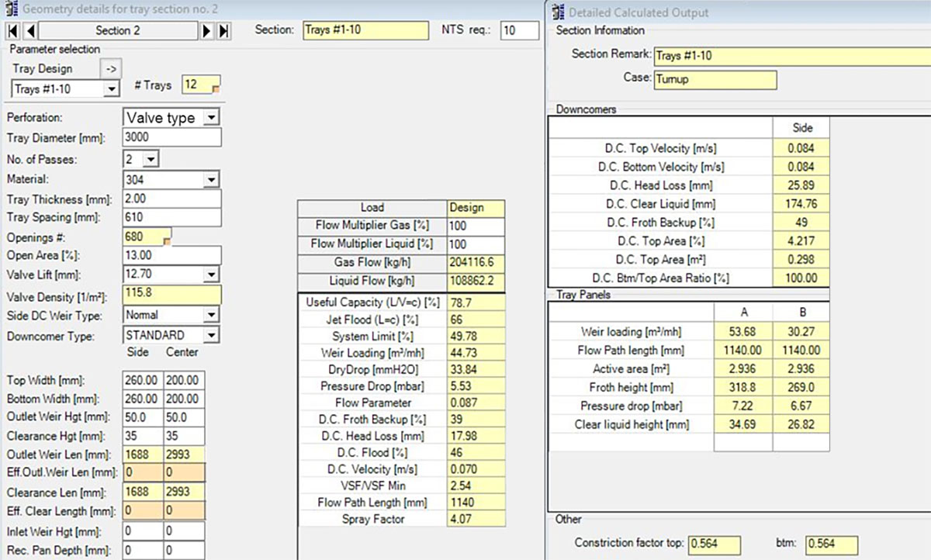Click the Useful Capacity value 78.7

pos(476,302)
